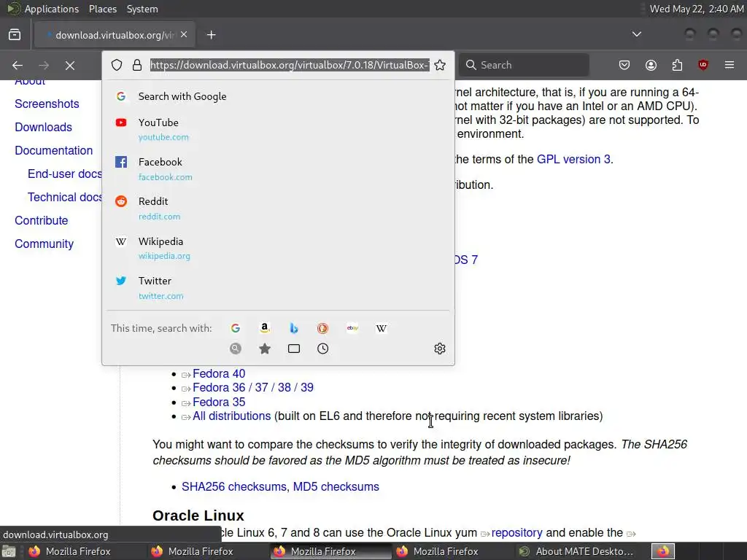Open the System menu
This screenshot has height=560, width=747.
(142, 9)
